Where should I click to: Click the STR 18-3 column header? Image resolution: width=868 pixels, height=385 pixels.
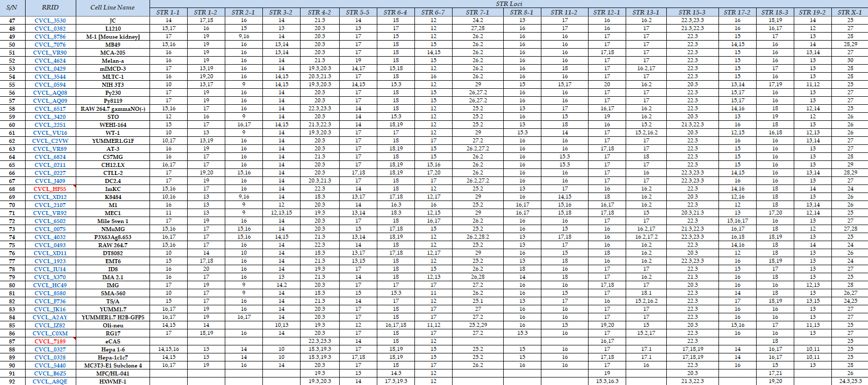coord(775,12)
